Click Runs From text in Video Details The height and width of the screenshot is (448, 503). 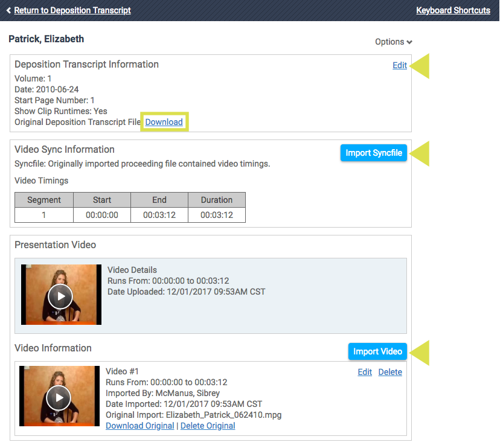(x=168, y=281)
